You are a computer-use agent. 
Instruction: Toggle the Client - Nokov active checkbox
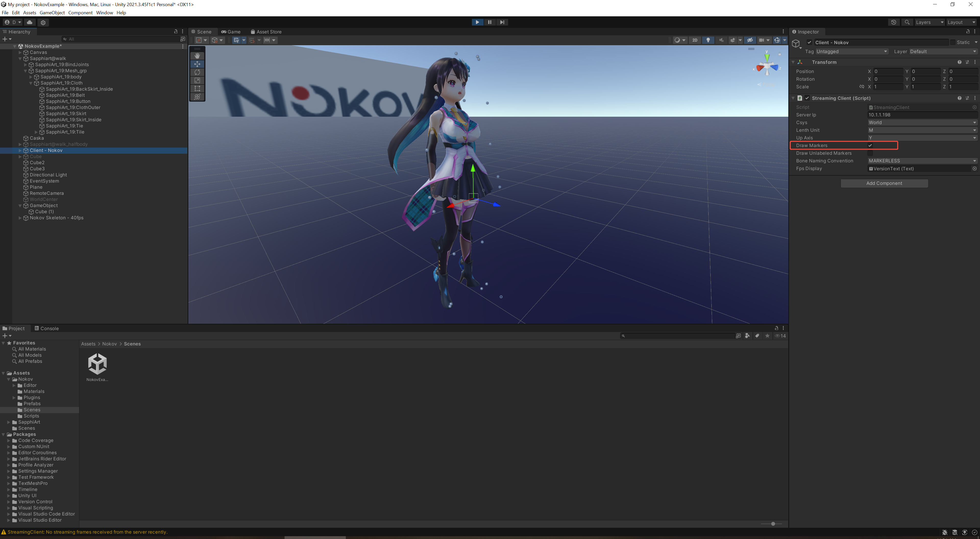tap(809, 43)
